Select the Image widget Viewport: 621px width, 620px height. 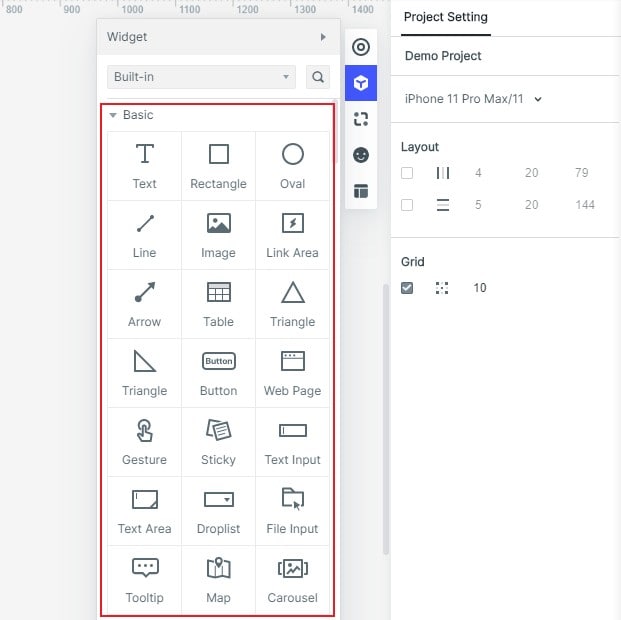click(219, 235)
